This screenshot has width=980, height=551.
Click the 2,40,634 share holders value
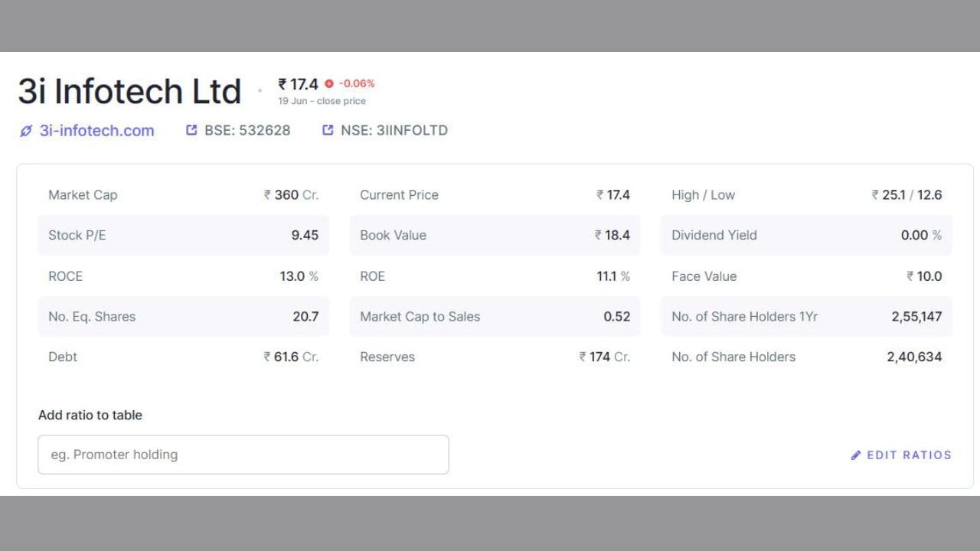pos(914,357)
